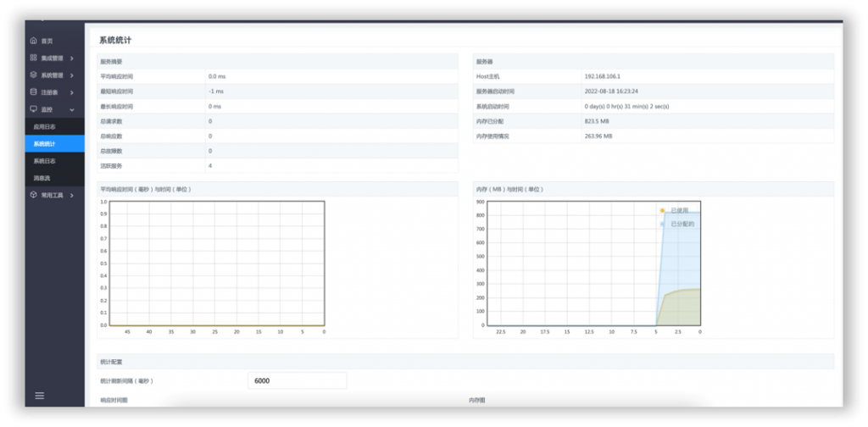The width and height of the screenshot is (868, 427).
Task: Open the 应用日志 menu item
Action: pos(44,127)
